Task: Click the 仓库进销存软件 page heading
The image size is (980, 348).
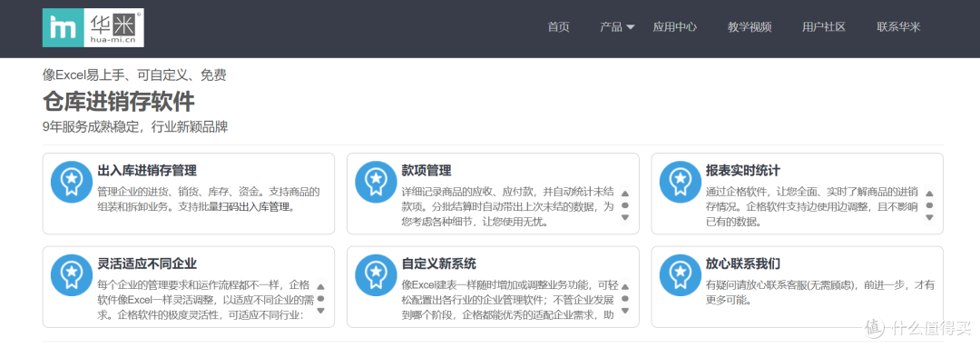Action: pos(119,102)
